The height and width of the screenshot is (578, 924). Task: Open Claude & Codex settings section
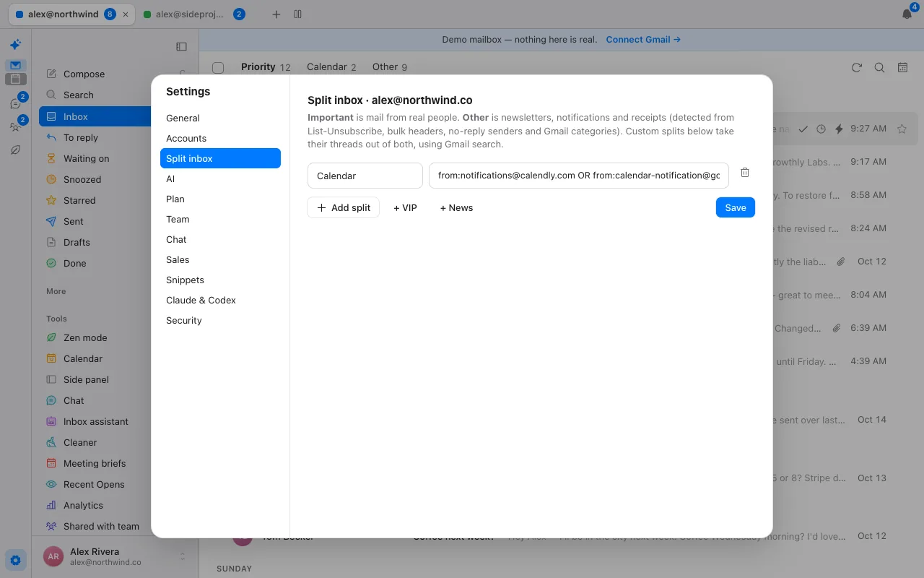coord(220,300)
